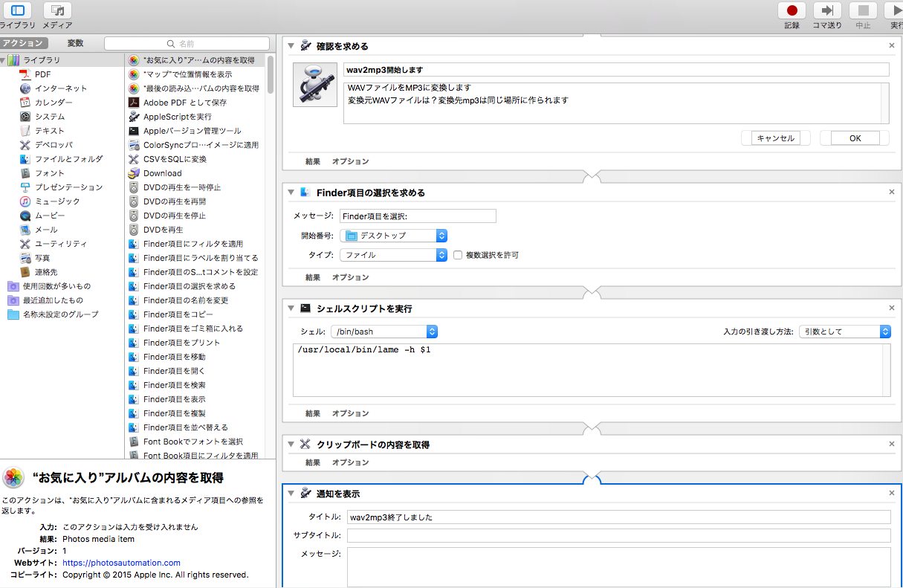Select the ミュージック category in library
Image resolution: width=903 pixels, height=588 pixels.
click(x=56, y=201)
